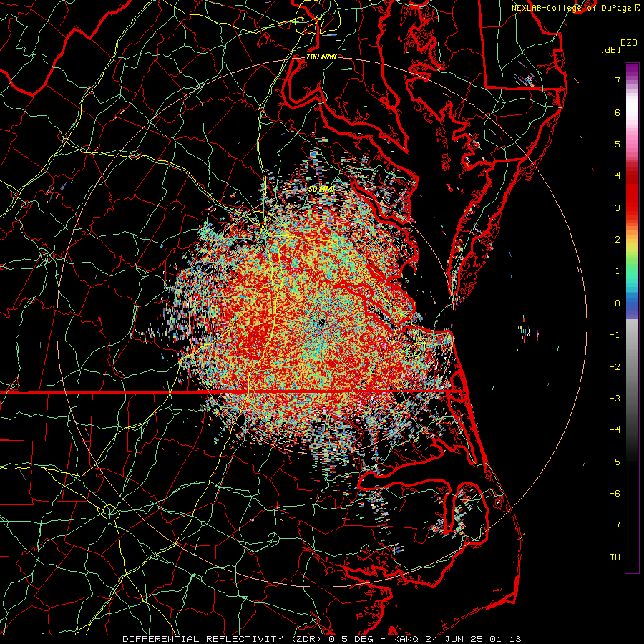Image resolution: width=644 pixels, height=644 pixels.
Task: Select the KAKQ radar station ID
Action: click(x=406, y=639)
